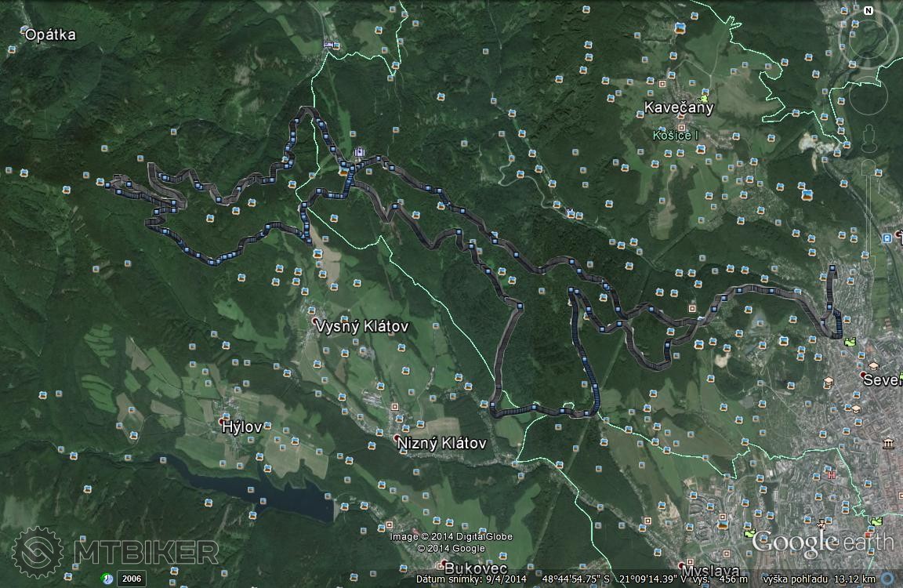Click the North compass N button
The image size is (903, 588).
tap(869, 11)
